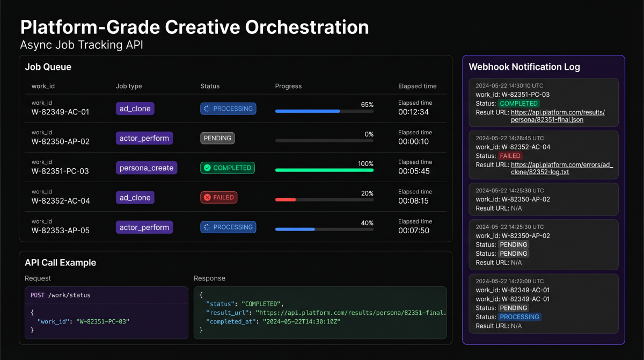Click the X icon on W-82352's FAILED badge

(207, 197)
